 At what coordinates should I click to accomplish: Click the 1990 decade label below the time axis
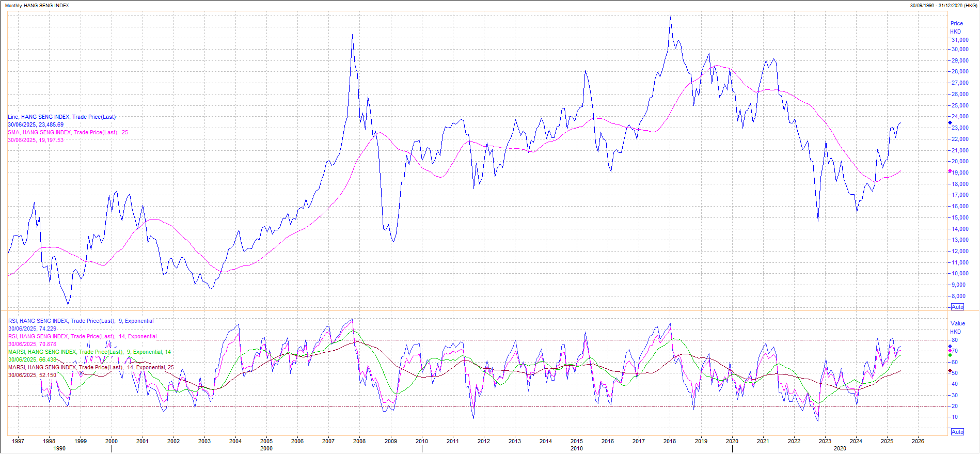point(59,449)
